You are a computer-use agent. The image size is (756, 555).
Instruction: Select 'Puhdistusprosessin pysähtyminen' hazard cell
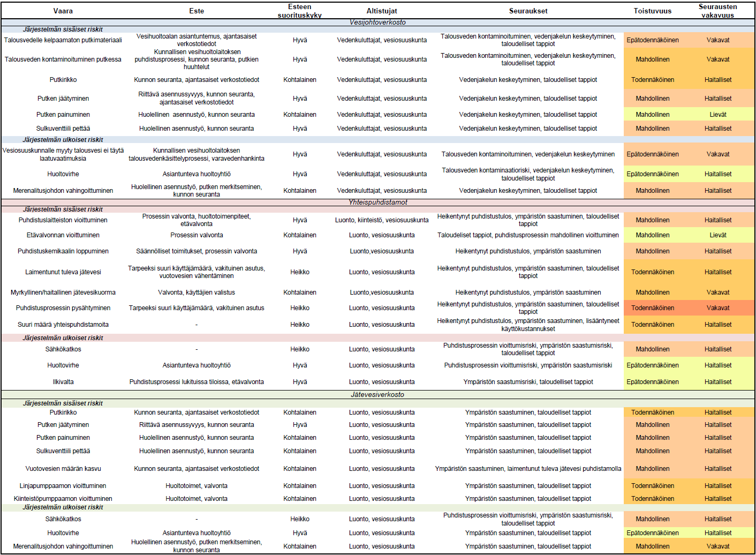pos(63,308)
